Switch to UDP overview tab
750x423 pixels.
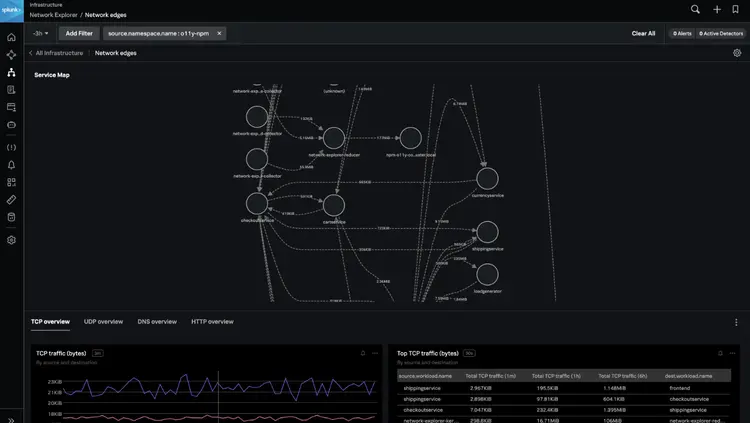tap(103, 322)
